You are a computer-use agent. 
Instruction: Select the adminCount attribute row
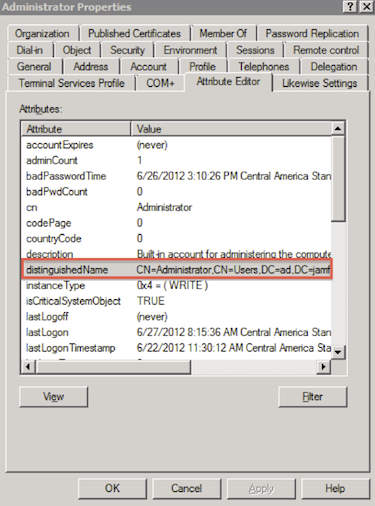coord(177,161)
